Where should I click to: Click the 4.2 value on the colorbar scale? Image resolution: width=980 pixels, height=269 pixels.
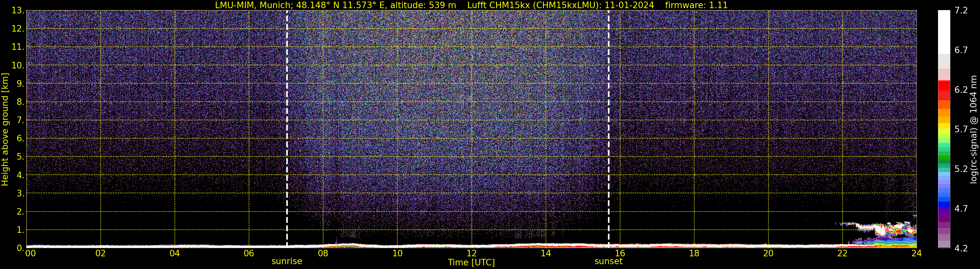pos(961,248)
